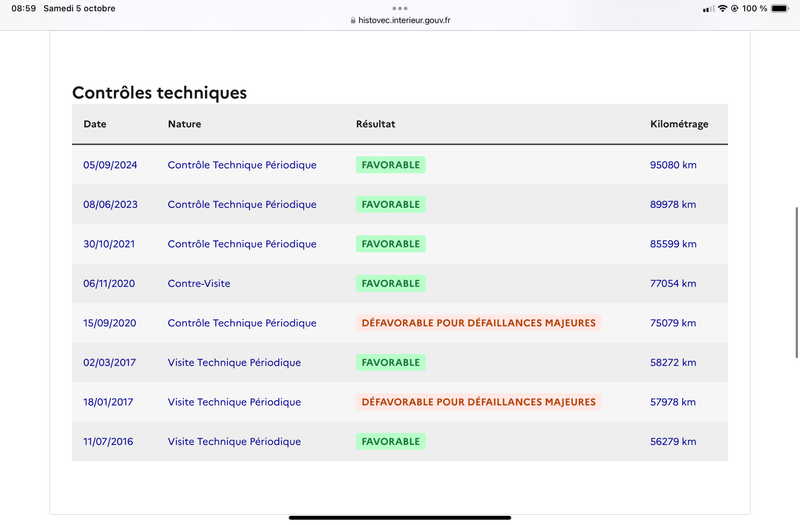Tap the home indicator bar
The image size is (800, 525).
(x=400, y=517)
